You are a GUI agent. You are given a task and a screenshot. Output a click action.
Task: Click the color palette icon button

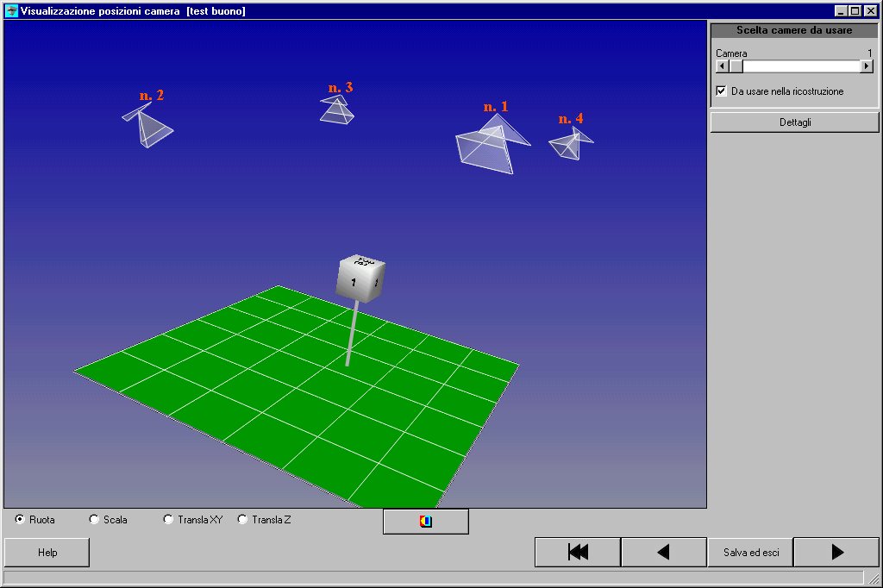tap(425, 522)
